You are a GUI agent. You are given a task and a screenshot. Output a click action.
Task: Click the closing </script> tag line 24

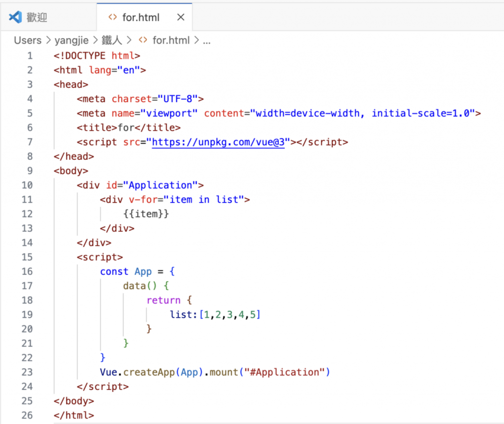[102, 387]
